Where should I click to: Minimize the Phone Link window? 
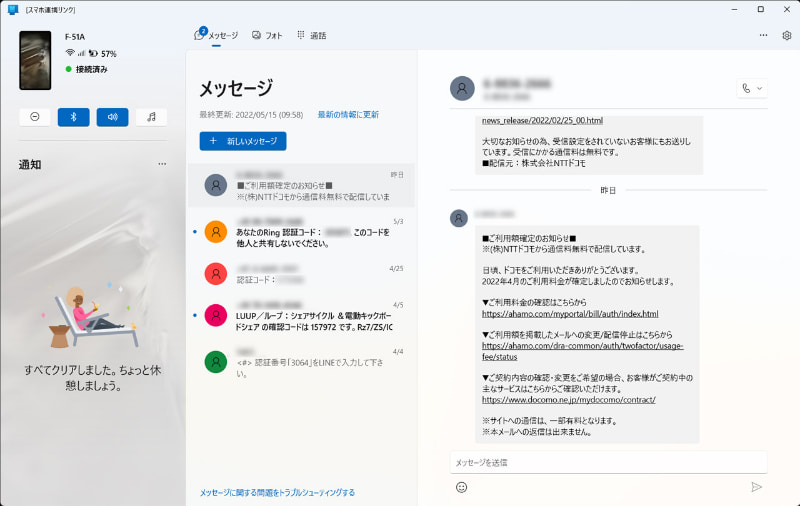pyautogui.click(x=734, y=9)
